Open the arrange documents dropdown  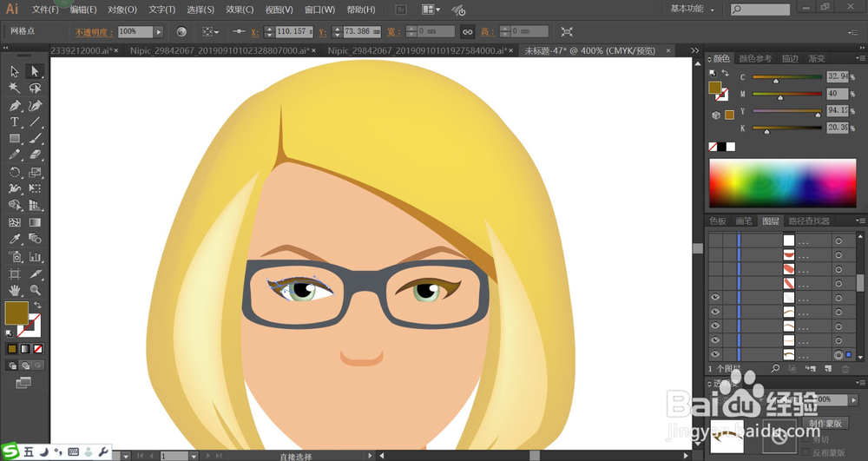(x=431, y=10)
